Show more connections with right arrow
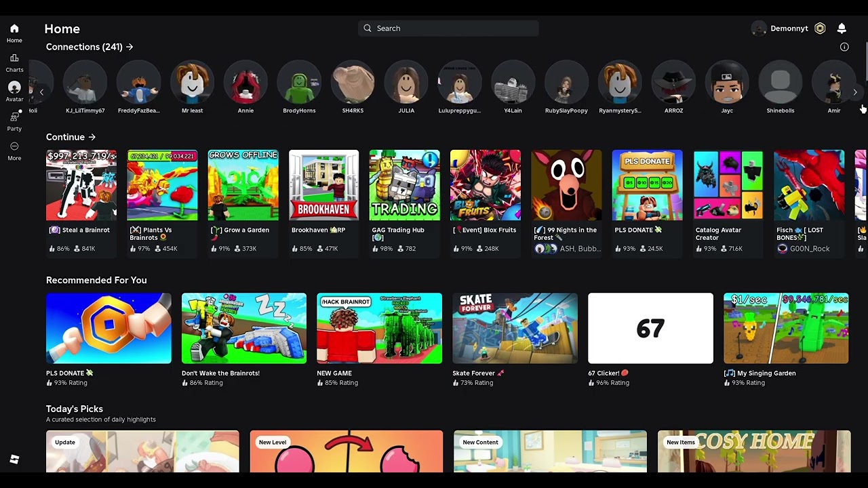 pos(854,91)
